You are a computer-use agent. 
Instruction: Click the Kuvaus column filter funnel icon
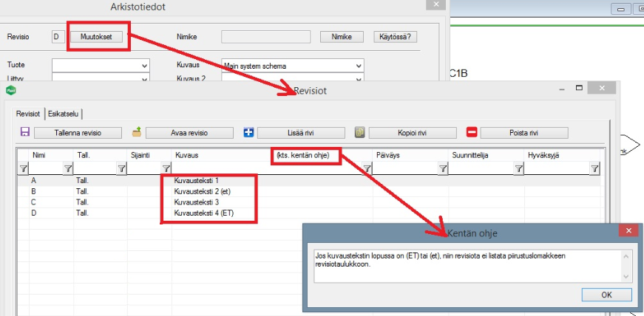pos(367,168)
